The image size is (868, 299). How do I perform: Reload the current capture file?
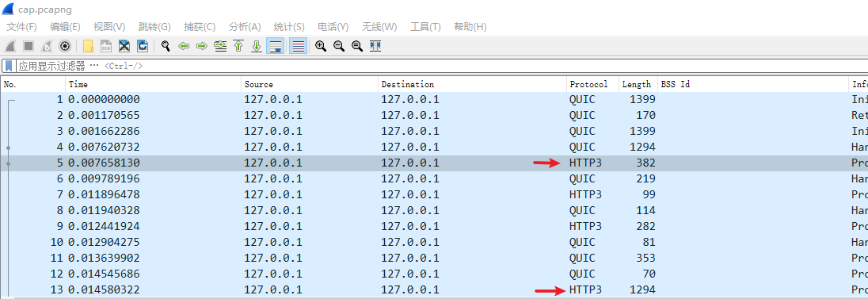143,46
